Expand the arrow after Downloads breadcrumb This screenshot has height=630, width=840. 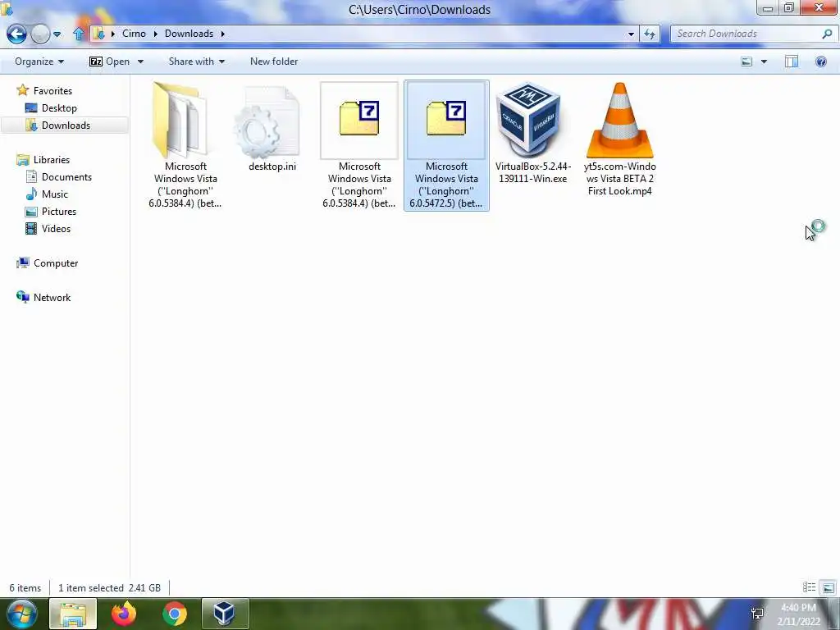pyautogui.click(x=222, y=34)
